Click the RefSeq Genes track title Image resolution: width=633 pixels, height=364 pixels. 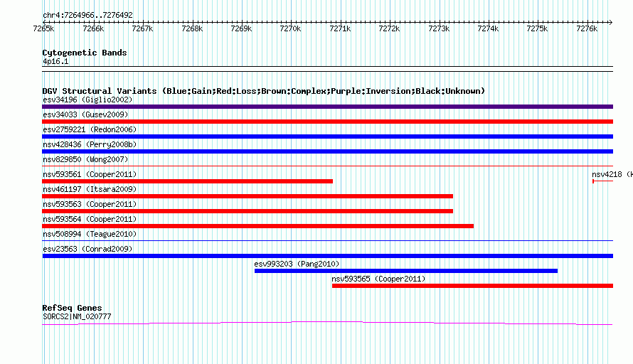click(72, 308)
